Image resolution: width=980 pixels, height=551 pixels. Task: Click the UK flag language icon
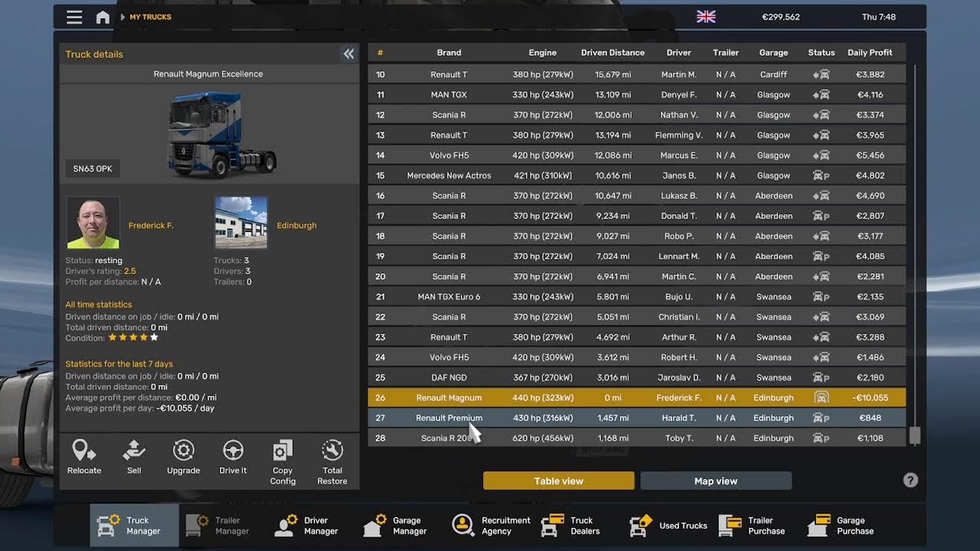coord(706,17)
